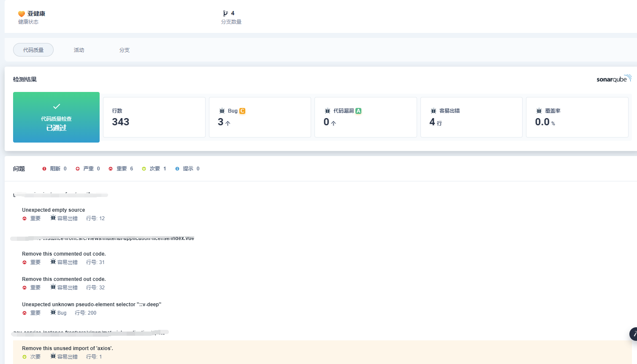The height and width of the screenshot is (364, 637).
Task: Click the green A rating badge
Action: click(x=358, y=111)
